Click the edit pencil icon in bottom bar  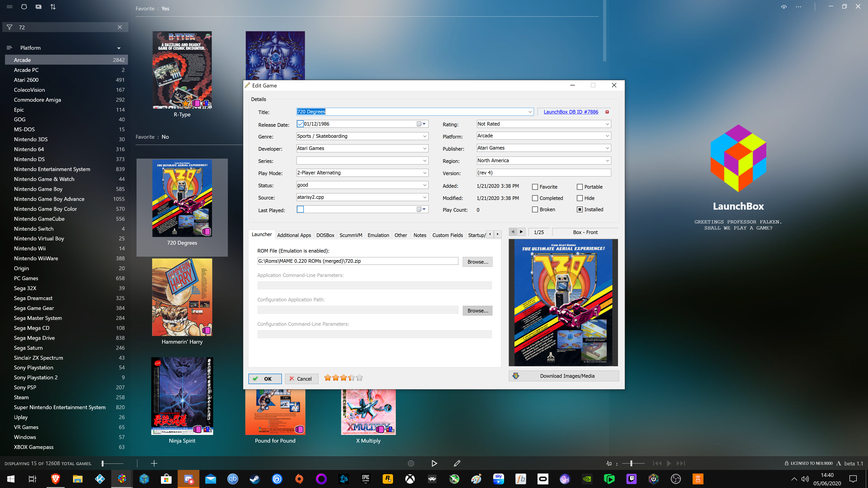[457, 464]
